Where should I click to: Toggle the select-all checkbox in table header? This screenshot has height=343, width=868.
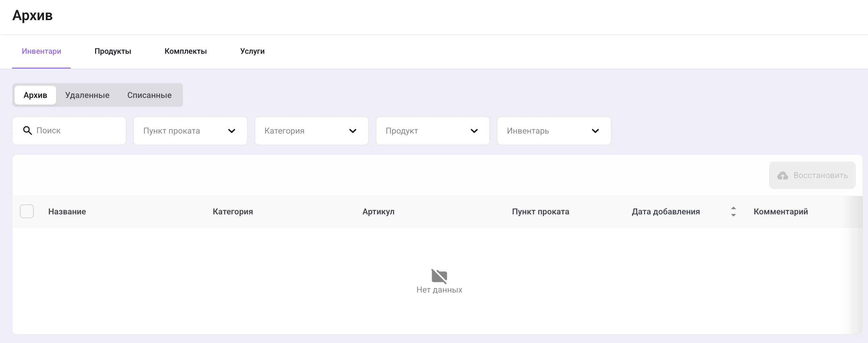(x=27, y=211)
